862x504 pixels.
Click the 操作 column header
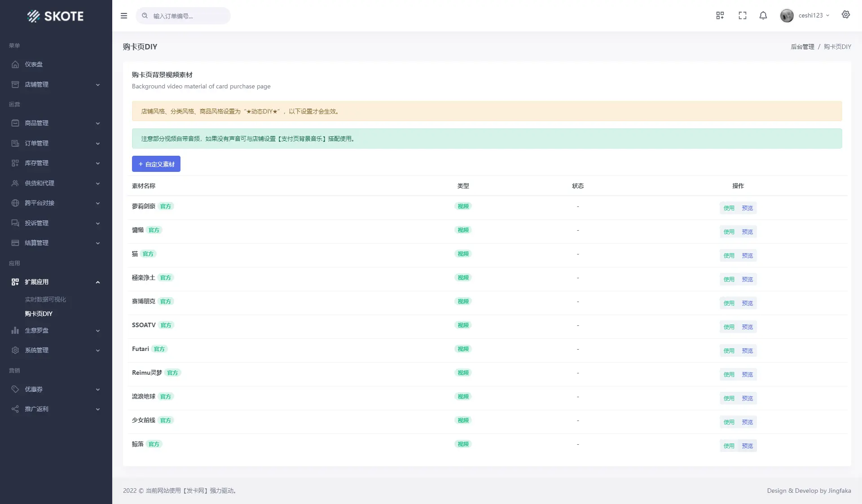[738, 186]
